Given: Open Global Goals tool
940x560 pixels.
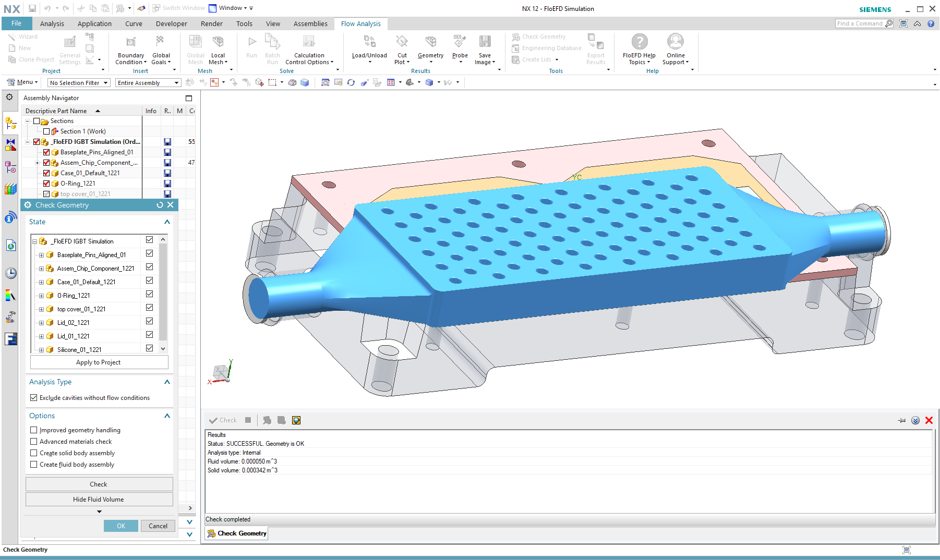Looking at the screenshot, I should click(161, 51).
